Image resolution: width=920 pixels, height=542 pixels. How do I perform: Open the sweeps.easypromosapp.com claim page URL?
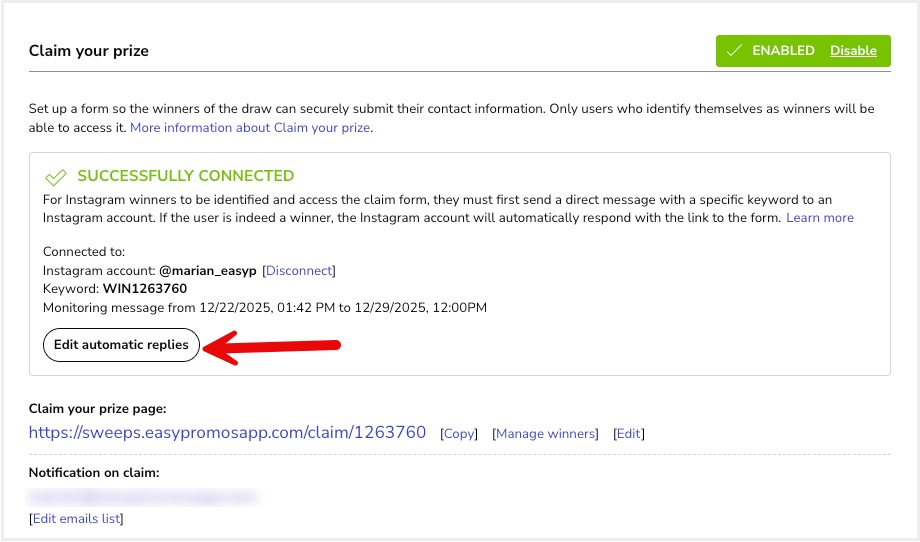point(227,433)
